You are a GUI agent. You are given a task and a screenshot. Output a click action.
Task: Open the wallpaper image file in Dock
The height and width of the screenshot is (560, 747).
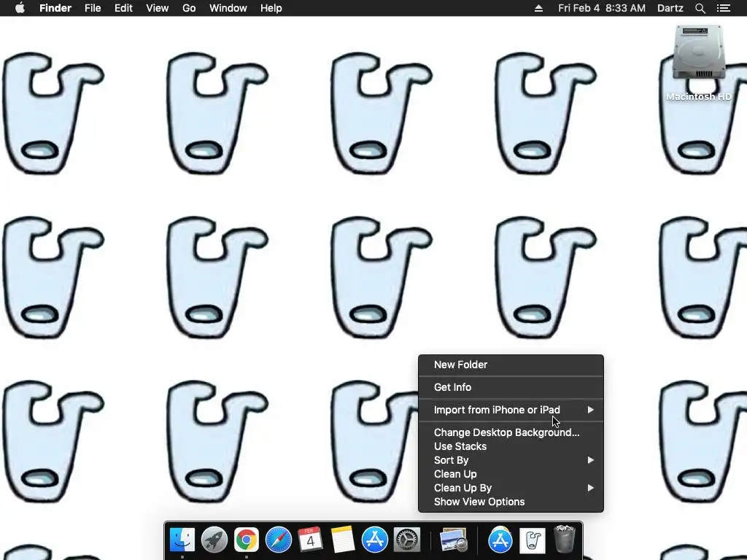532,540
